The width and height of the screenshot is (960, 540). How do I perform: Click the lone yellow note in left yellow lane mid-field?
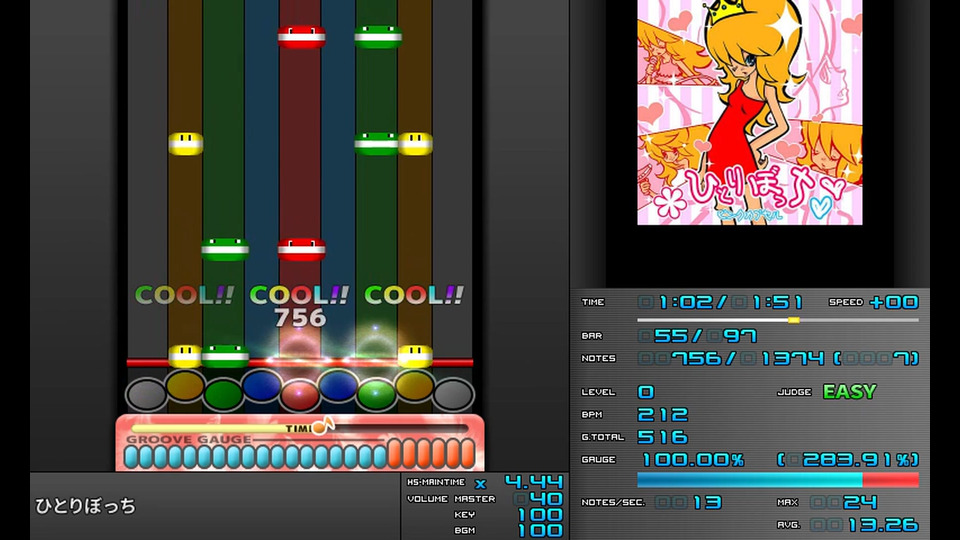pos(186,143)
